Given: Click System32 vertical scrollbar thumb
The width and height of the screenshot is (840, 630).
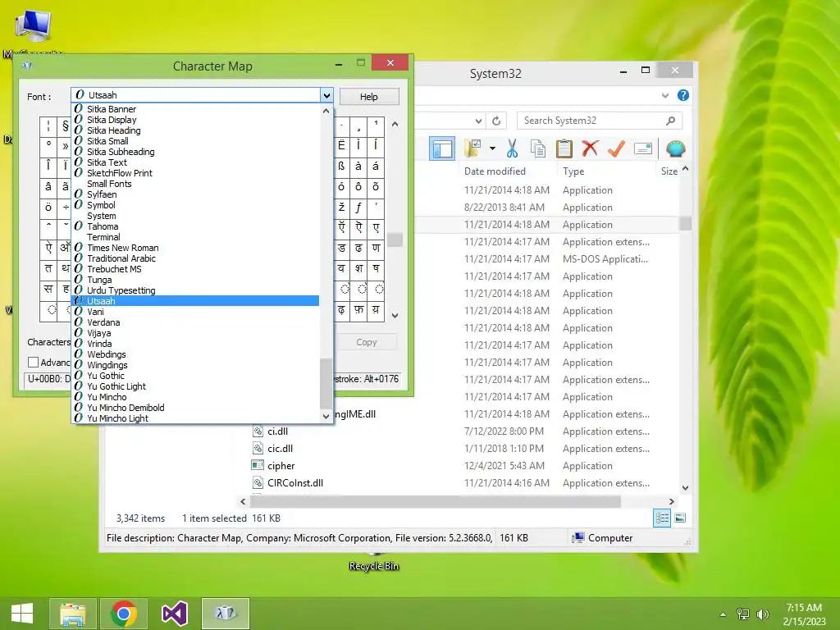Looking at the screenshot, I should (x=685, y=223).
